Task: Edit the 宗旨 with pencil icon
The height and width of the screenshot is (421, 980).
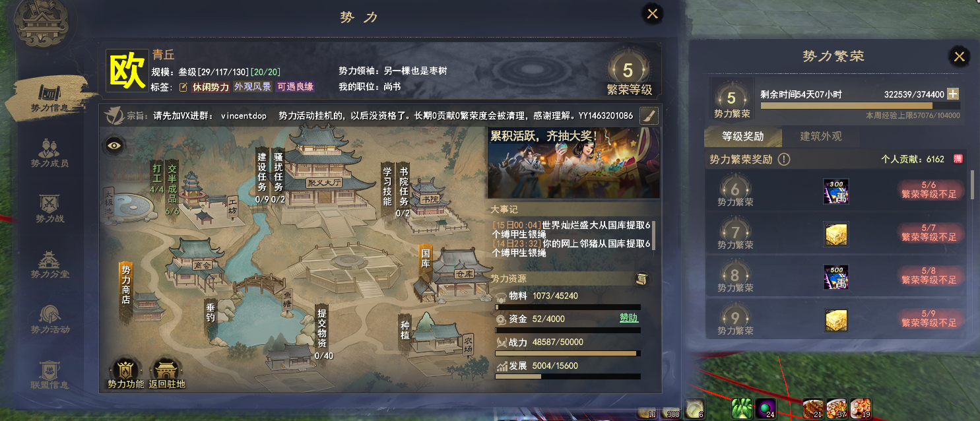Action: [649, 115]
